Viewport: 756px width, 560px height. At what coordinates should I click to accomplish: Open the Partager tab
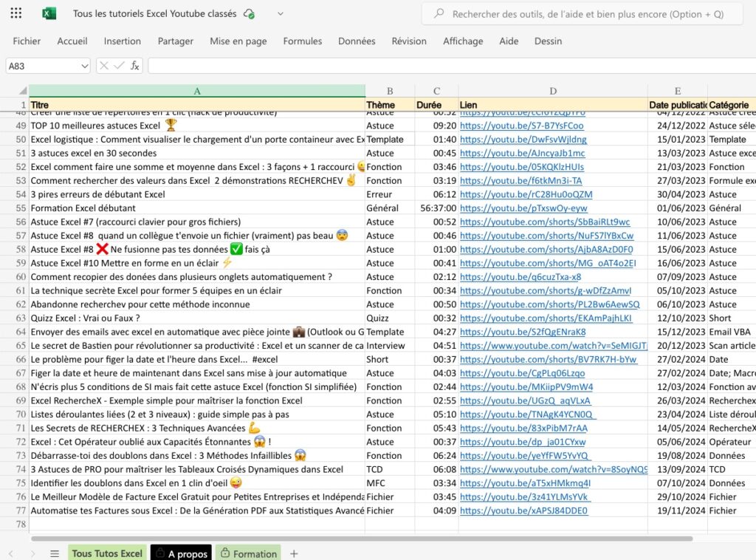click(176, 41)
